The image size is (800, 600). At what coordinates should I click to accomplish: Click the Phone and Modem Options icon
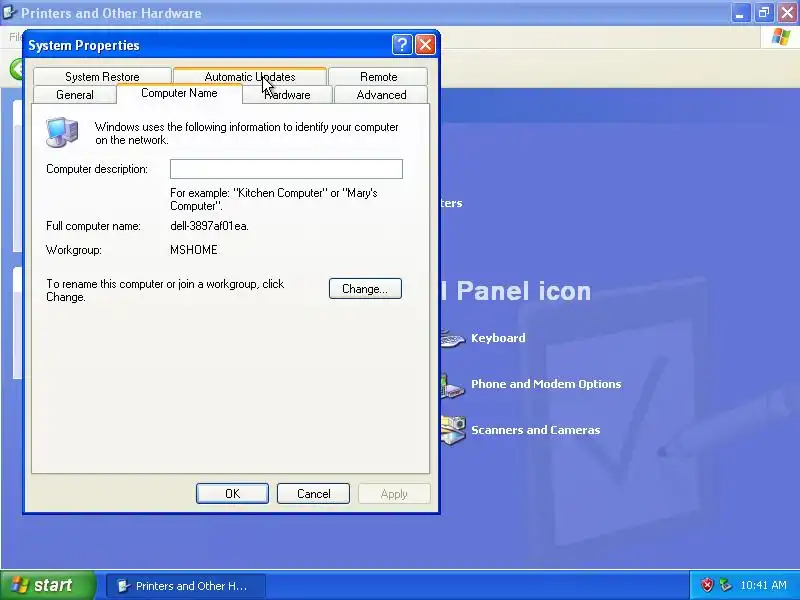(453, 386)
